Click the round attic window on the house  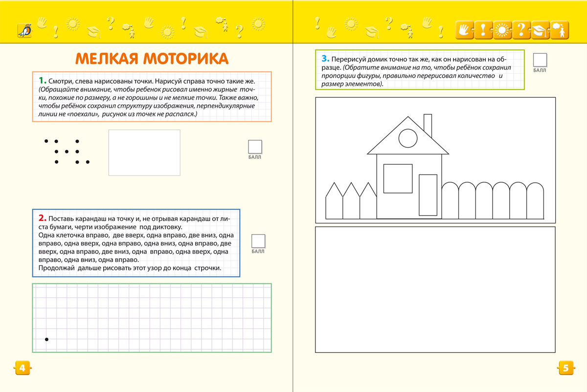(x=407, y=138)
